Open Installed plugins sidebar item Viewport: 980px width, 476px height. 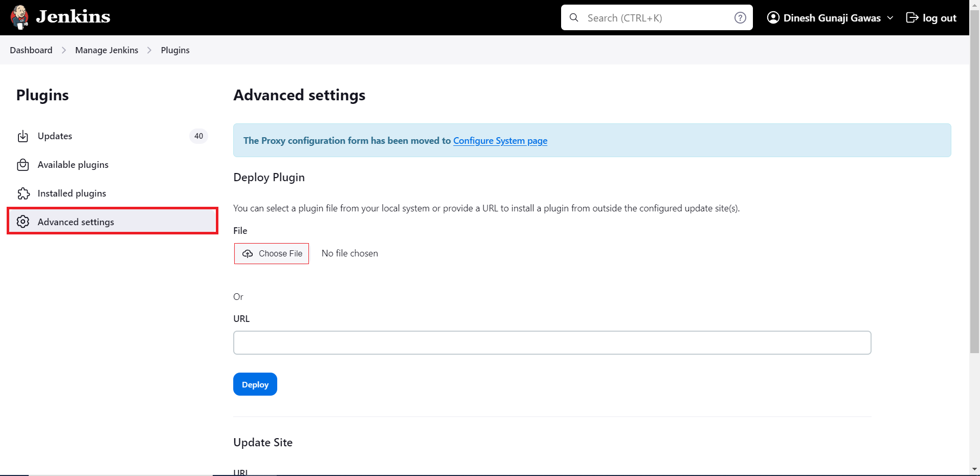click(113, 193)
